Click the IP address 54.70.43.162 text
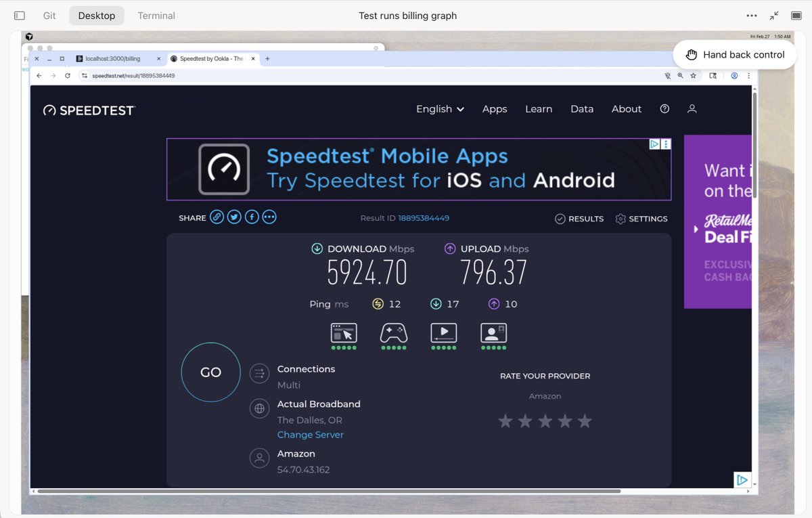This screenshot has width=812, height=518. point(303,469)
